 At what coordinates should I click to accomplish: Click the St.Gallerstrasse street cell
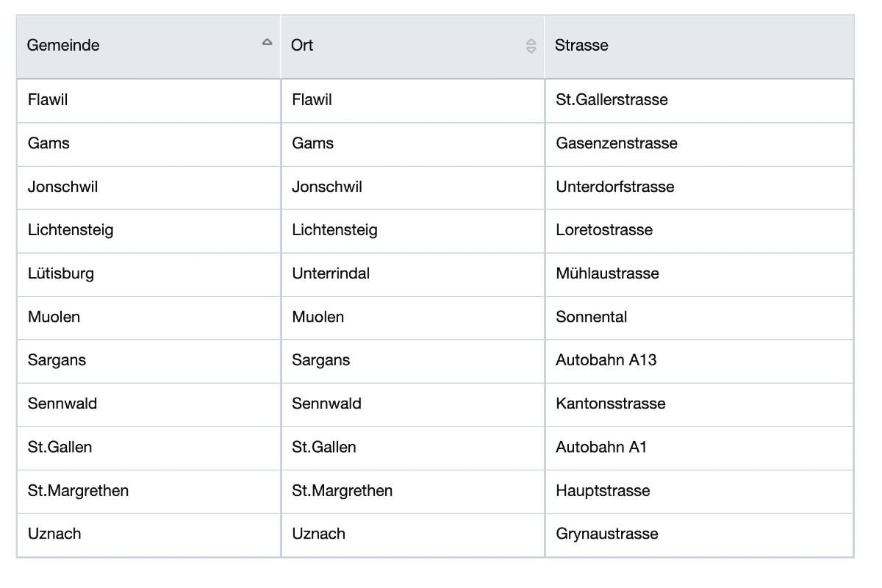pos(612,100)
